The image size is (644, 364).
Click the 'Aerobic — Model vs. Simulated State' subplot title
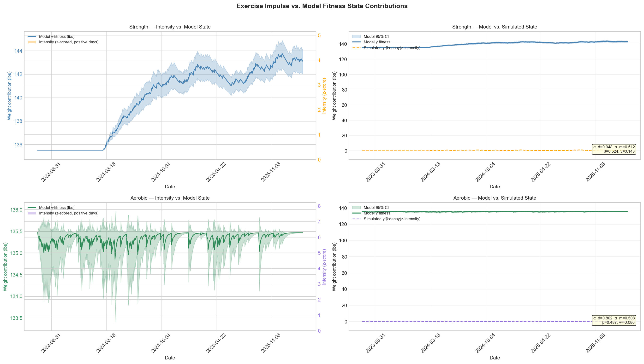(x=494, y=198)
